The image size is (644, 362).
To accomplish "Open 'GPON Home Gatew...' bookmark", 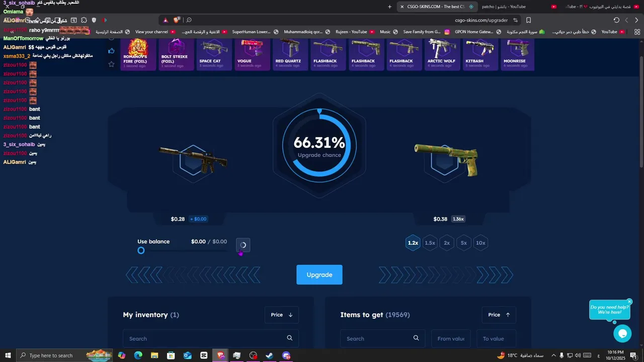I will (x=478, y=32).
